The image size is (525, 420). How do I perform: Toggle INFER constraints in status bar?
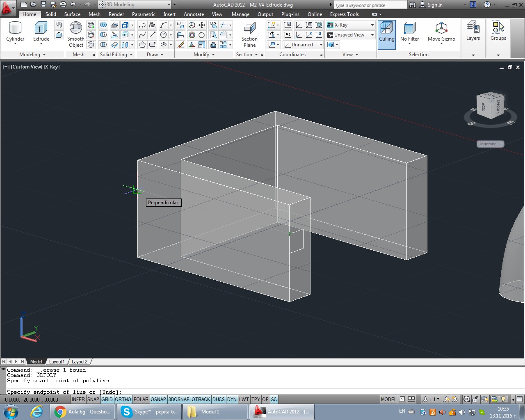coord(78,399)
